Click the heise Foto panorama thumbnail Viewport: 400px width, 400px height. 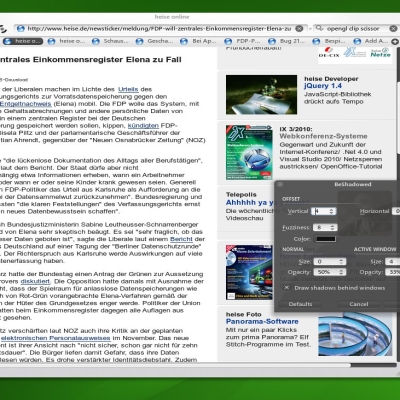coord(355,334)
